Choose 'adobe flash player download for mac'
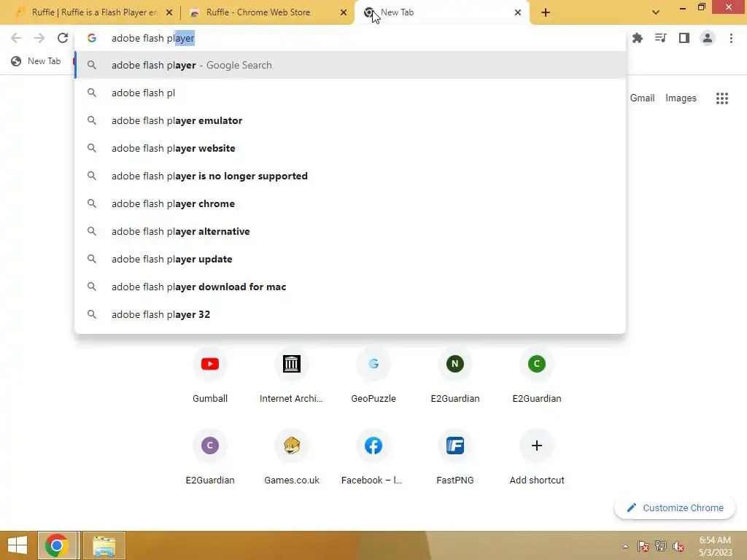Image resolution: width=747 pixels, height=560 pixels. point(350,287)
